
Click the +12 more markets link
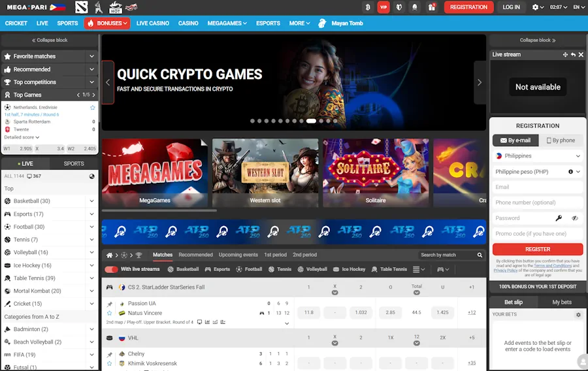click(x=472, y=312)
